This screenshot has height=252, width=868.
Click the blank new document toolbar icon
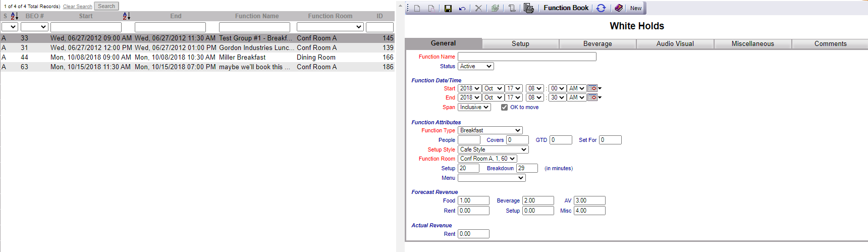pyautogui.click(x=417, y=8)
